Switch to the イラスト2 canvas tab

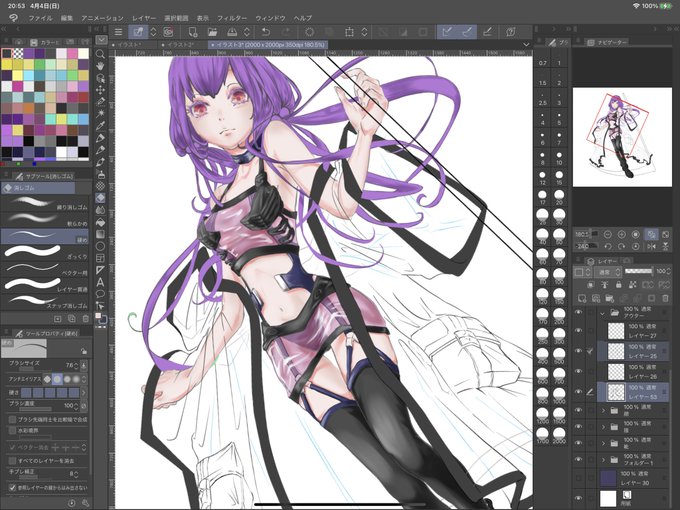click(179, 45)
